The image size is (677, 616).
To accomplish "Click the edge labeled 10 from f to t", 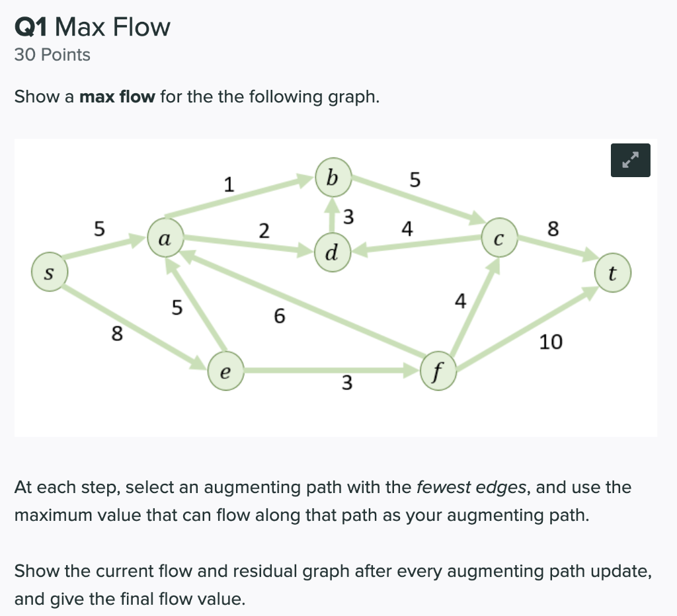I will pos(551,342).
